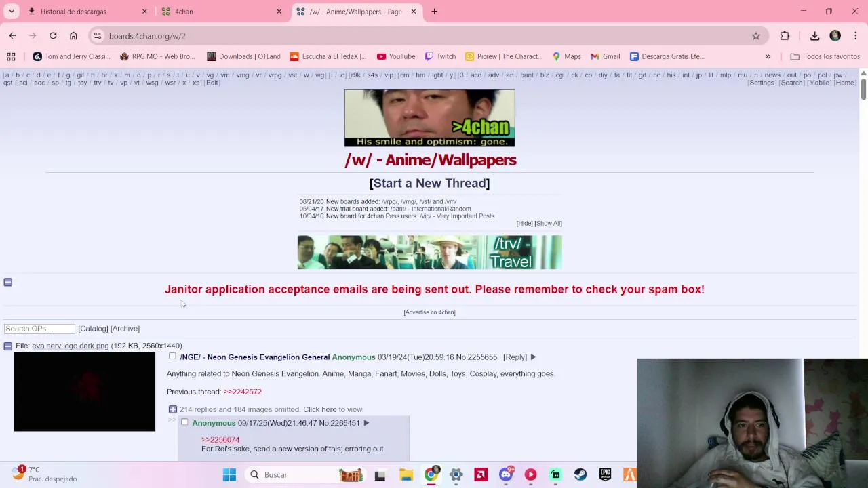
Task: Open Steam from the taskbar
Action: pos(580,475)
